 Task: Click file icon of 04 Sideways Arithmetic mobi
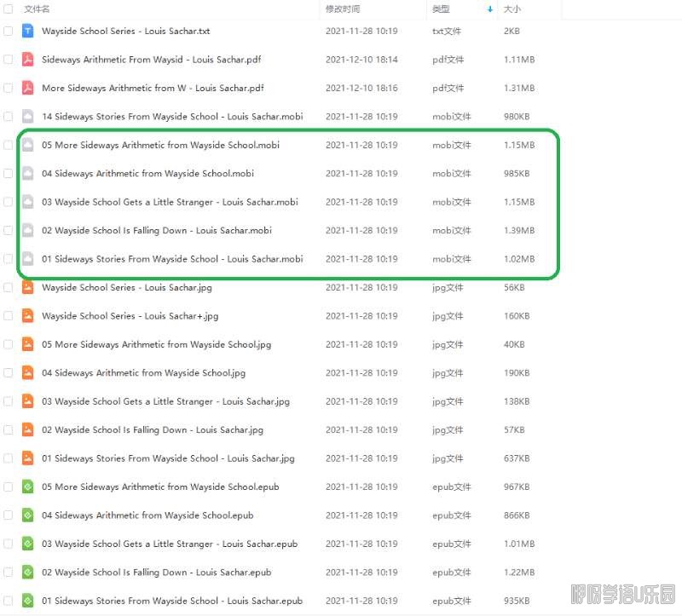click(x=28, y=174)
